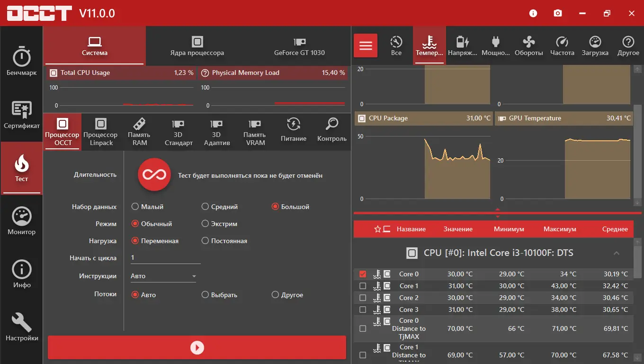
Task: Select the Процессор Linpack test
Action: [101, 131]
